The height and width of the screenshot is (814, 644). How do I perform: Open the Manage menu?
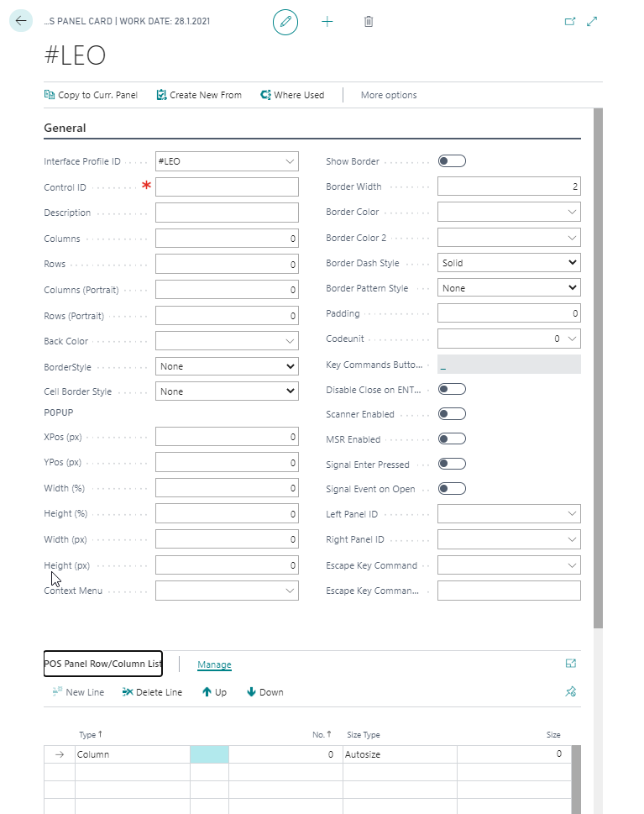(214, 664)
